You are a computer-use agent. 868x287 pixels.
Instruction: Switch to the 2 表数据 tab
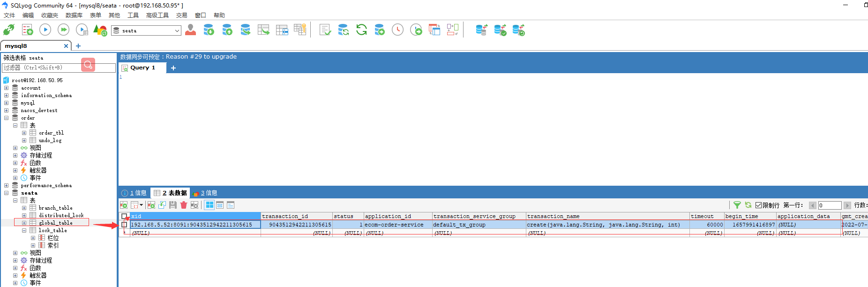(170, 193)
